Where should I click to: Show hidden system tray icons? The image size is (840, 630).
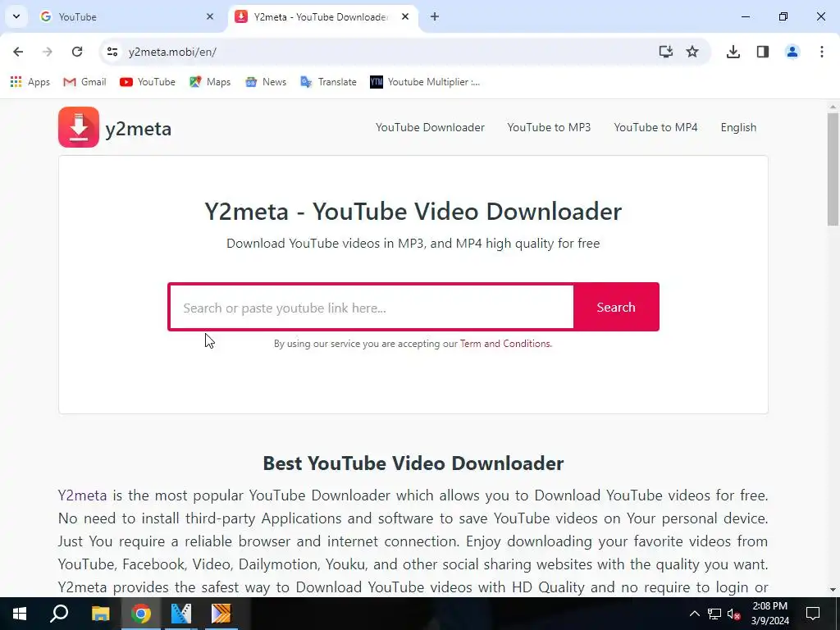click(694, 614)
